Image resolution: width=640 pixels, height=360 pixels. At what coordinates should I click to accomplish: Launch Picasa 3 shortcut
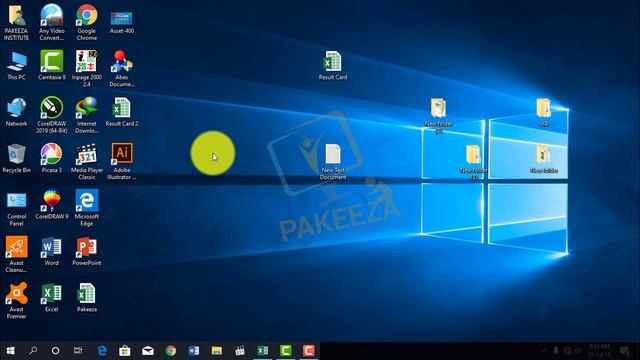(51, 158)
